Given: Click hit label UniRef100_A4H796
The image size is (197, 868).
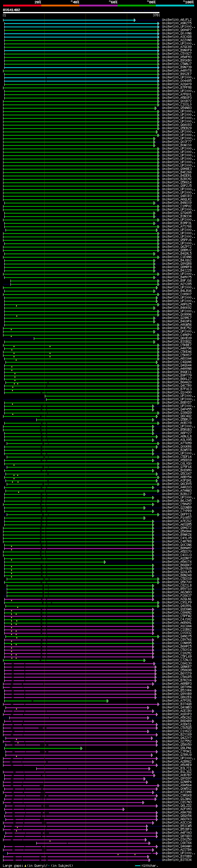Looking at the screenshot, I should [177, 349].
